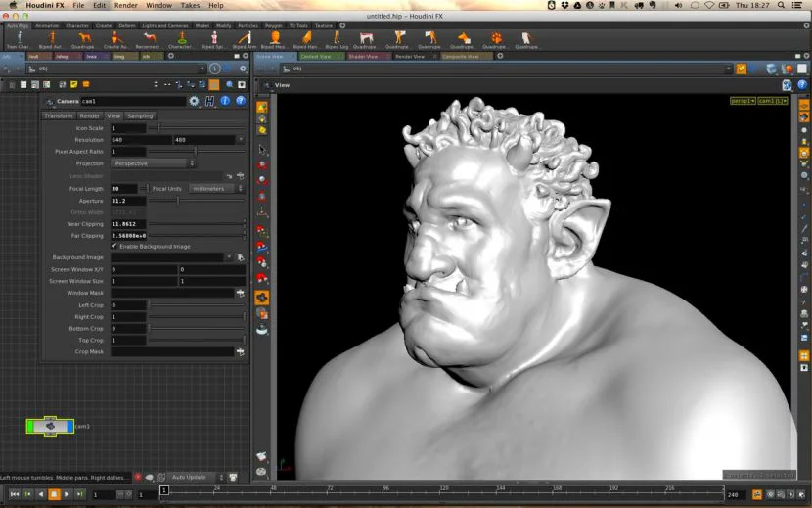Image resolution: width=812 pixels, height=508 pixels.
Task: Select the Biped Arm shelf tool
Action: (244, 40)
